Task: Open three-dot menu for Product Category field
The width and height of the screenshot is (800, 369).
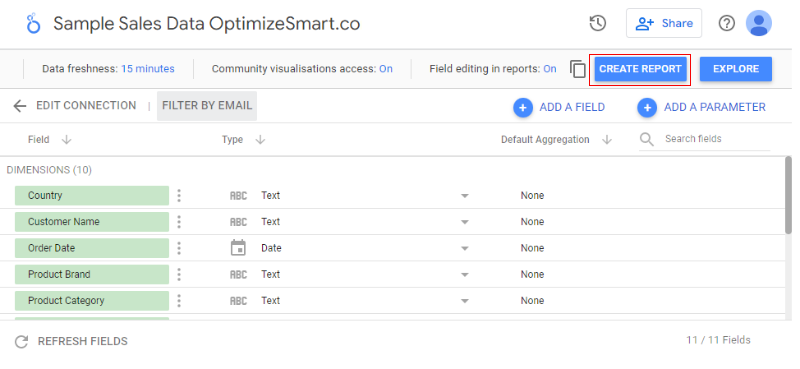Action: click(x=179, y=301)
